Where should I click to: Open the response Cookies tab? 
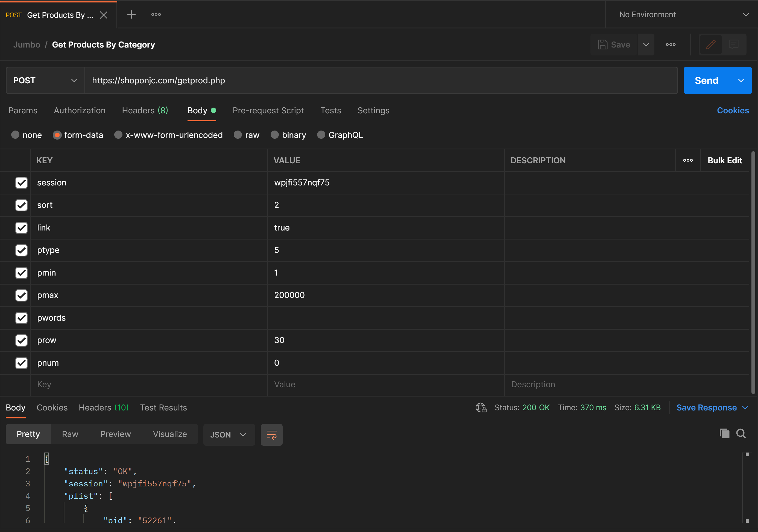click(52, 408)
